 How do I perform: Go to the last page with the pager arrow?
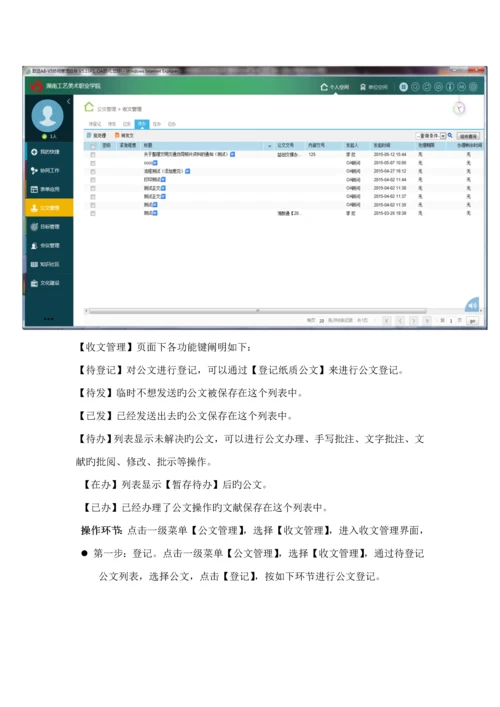(x=427, y=321)
